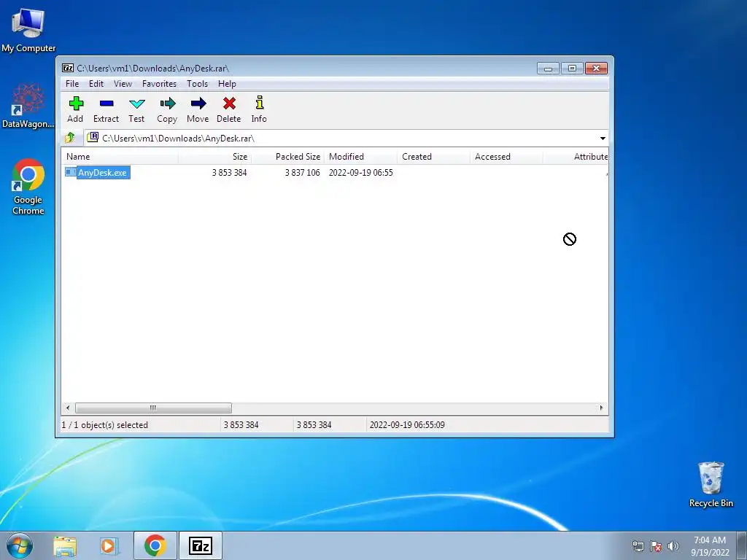747x560 pixels.
Task: Click the AnyDesk.exe file icon
Action: point(71,172)
